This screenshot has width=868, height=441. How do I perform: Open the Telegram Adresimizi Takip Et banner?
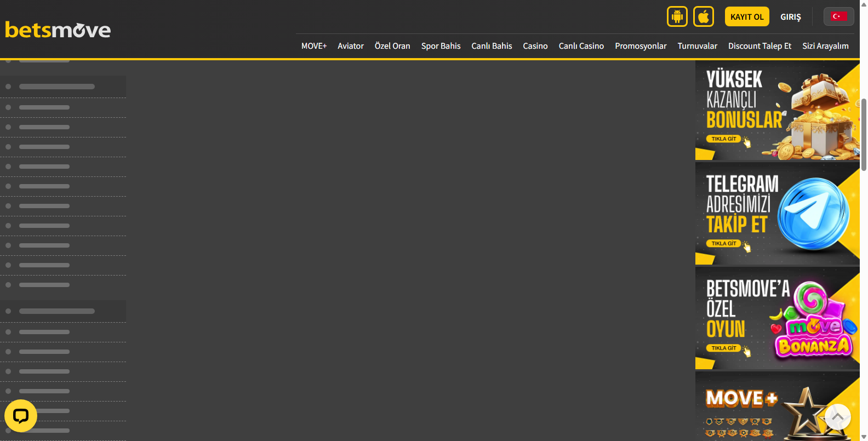pyautogui.click(x=777, y=214)
